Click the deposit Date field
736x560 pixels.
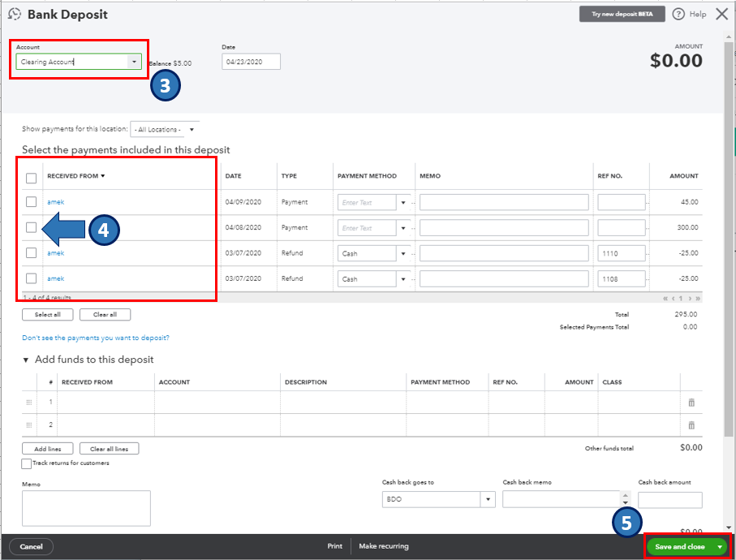(x=250, y=62)
